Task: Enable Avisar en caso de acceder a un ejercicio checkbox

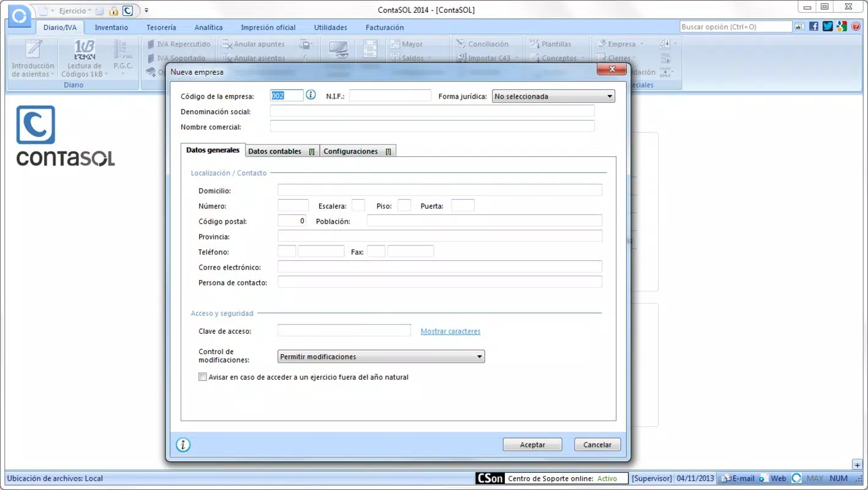Action: (203, 377)
